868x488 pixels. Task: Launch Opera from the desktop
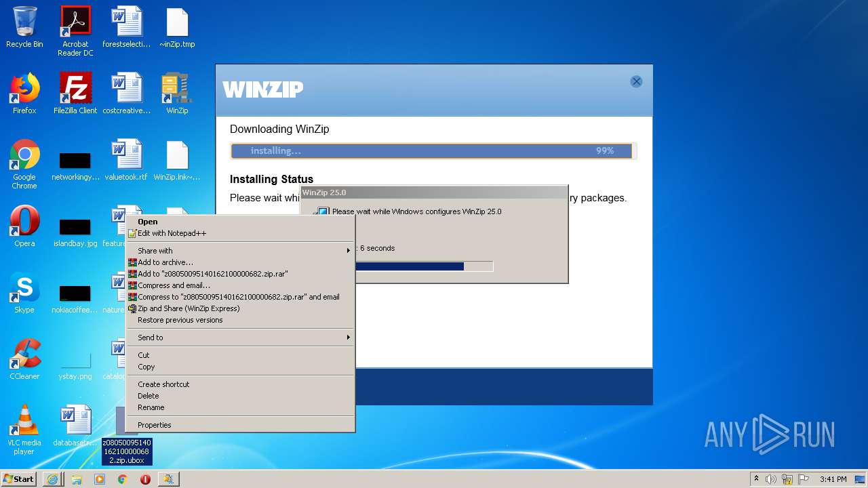(24, 226)
